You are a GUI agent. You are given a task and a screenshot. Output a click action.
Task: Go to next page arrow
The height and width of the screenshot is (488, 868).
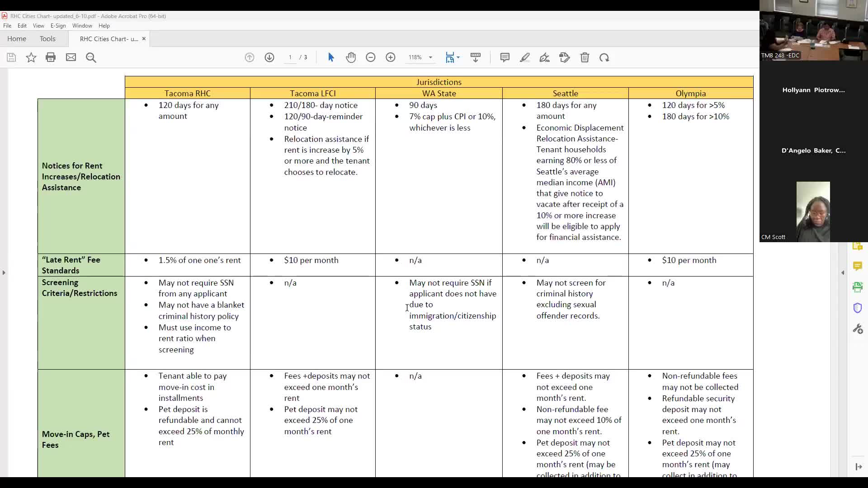point(269,57)
